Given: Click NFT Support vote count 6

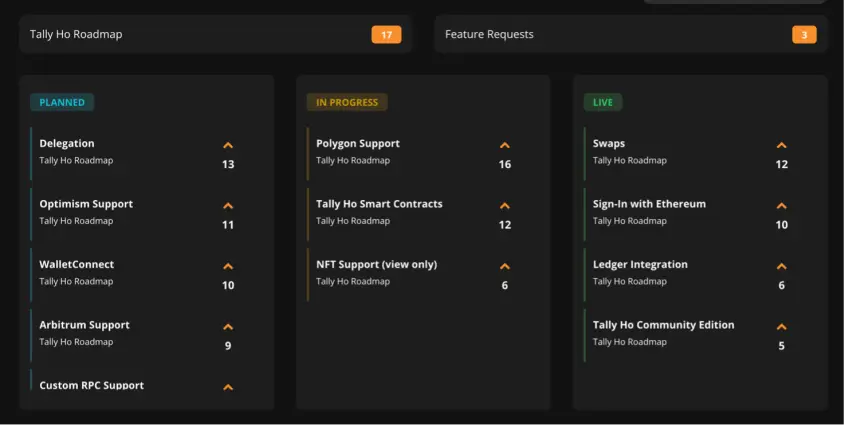Looking at the screenshot, I should pos(504,285).
